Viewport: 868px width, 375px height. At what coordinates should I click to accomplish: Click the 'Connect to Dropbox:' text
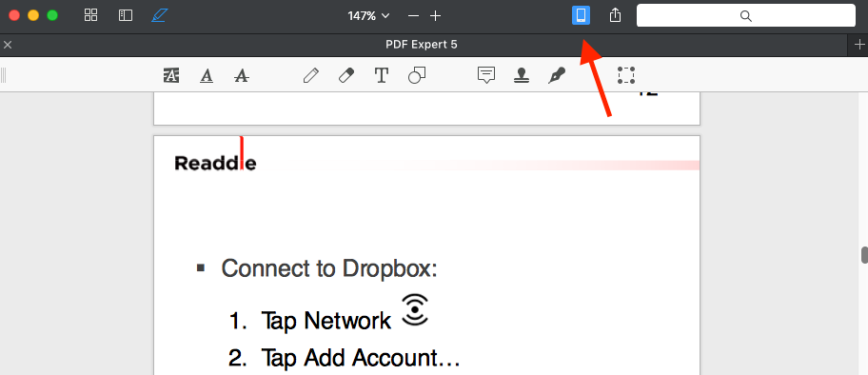coord(329,268)
